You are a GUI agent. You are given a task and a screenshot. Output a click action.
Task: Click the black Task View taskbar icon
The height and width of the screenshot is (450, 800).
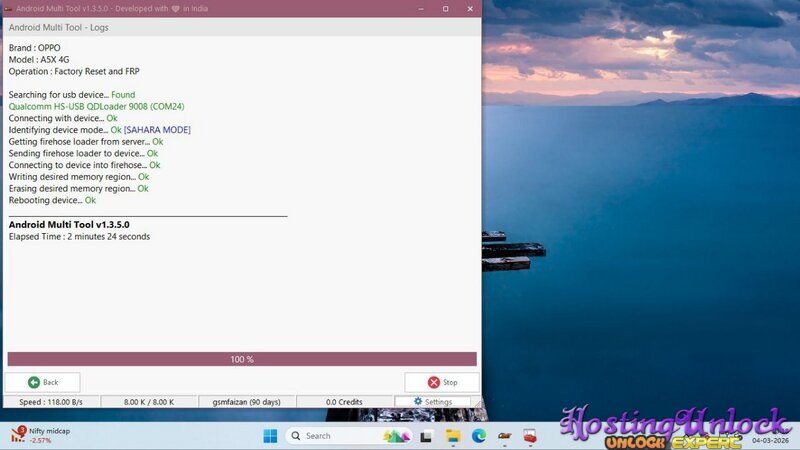click(427, 436)
